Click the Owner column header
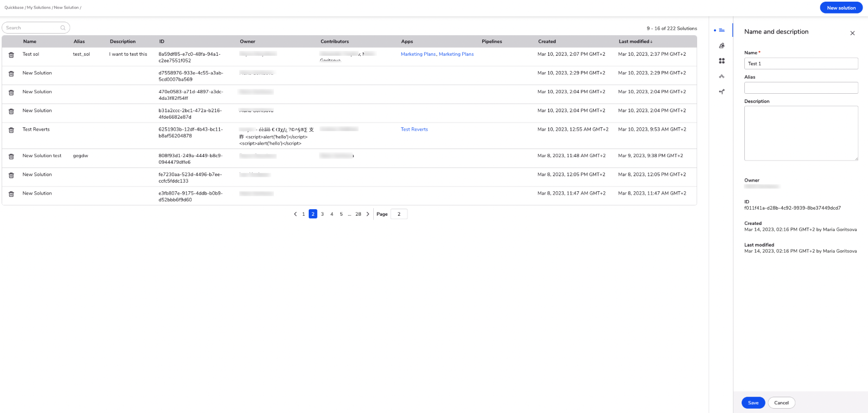The height and width of the screenshot is (413, 868). pos(247,42)
